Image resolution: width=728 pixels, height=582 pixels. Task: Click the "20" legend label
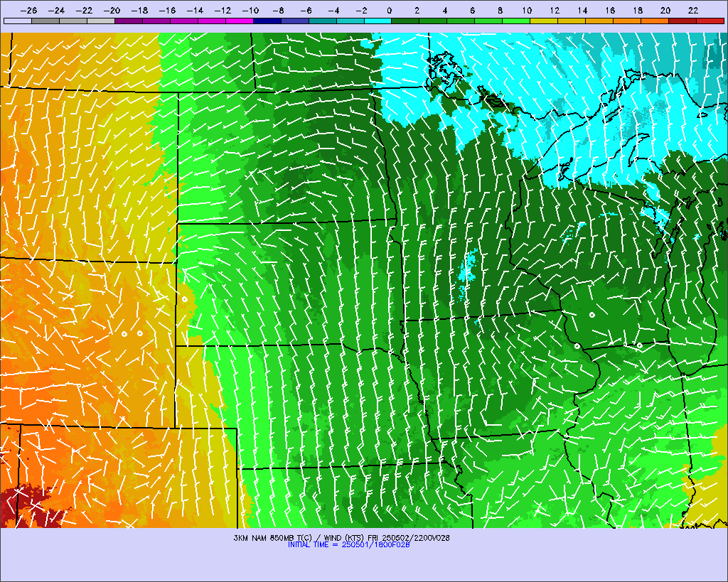click(665, 11)
